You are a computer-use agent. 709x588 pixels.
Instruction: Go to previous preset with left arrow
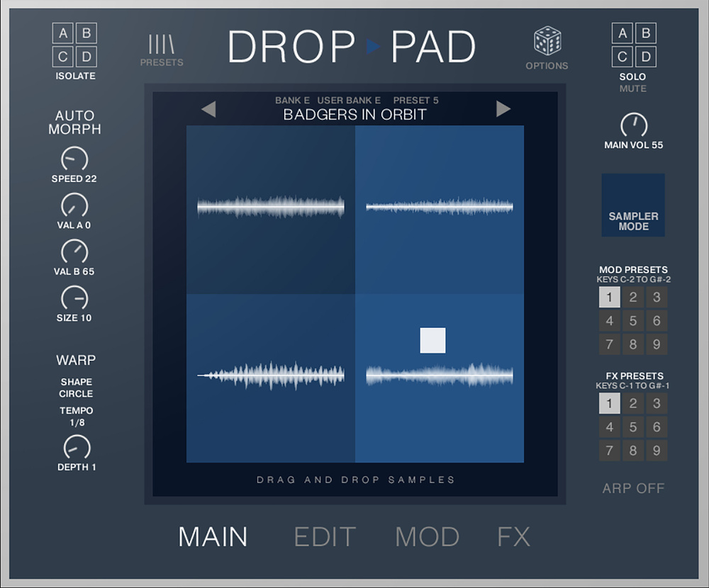pos(208,109)
